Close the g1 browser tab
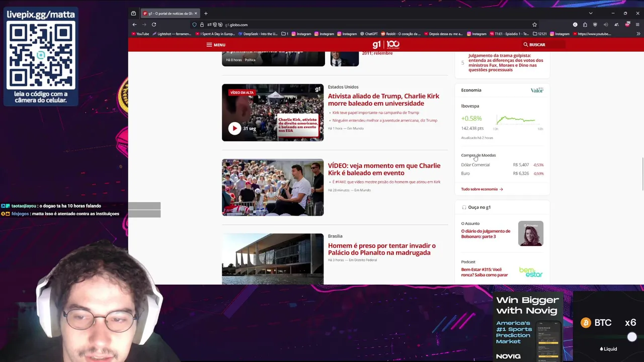This screenshot has width=644, height=362. [x=196, y=14]
